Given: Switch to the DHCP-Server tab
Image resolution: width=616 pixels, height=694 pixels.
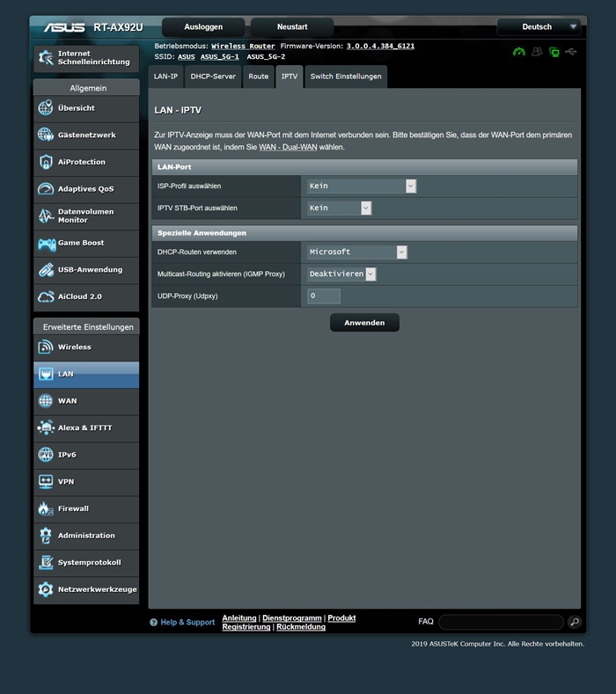Looking at the screenshot, I should click(213, 77).
